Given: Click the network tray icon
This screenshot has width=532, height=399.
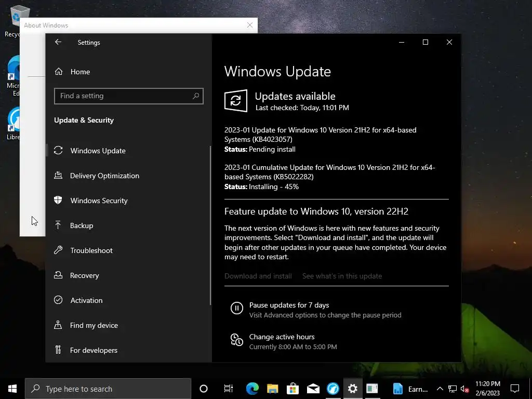Looking at the screenshot, I should click(x=453, y=389).
